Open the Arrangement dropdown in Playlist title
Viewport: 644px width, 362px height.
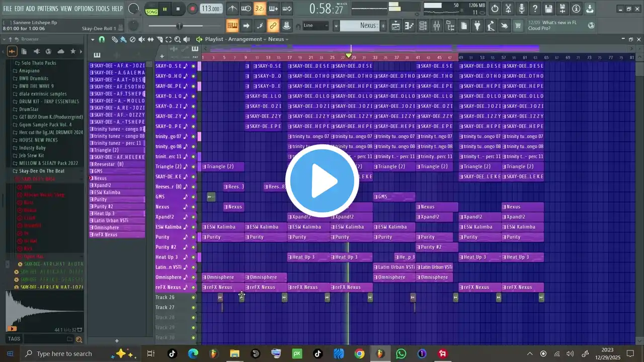coord(247,39)
